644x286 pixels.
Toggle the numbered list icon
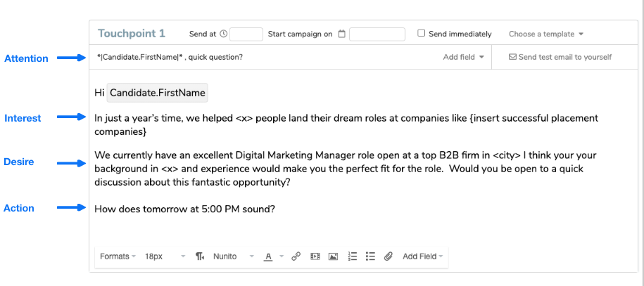pyautogui.click(x=353, y=256)
